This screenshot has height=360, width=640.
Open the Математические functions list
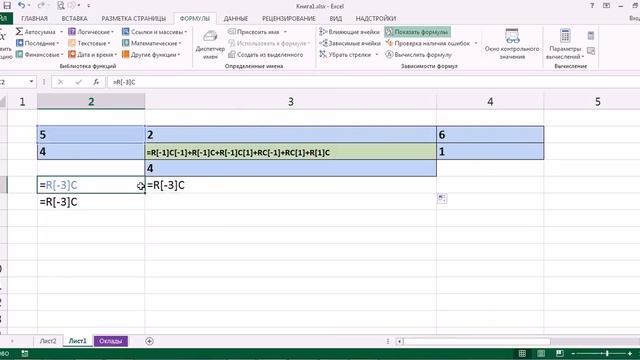point(151,43)
